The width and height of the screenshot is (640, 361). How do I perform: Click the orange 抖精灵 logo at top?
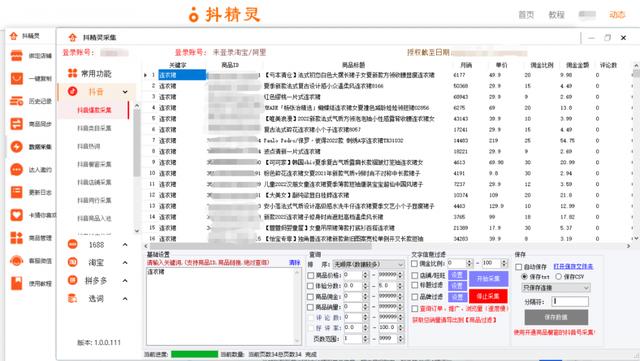pos(224,15)
